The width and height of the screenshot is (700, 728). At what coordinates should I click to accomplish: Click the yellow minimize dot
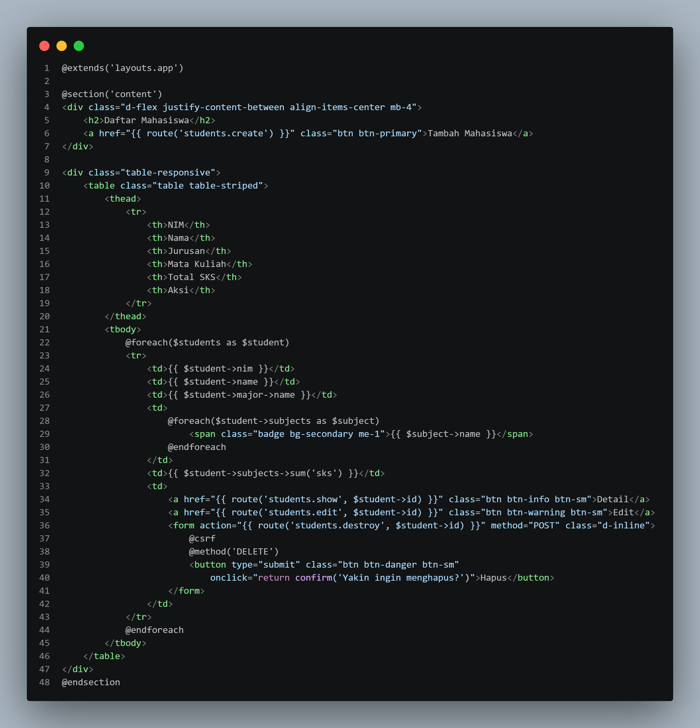pos(62,46)
